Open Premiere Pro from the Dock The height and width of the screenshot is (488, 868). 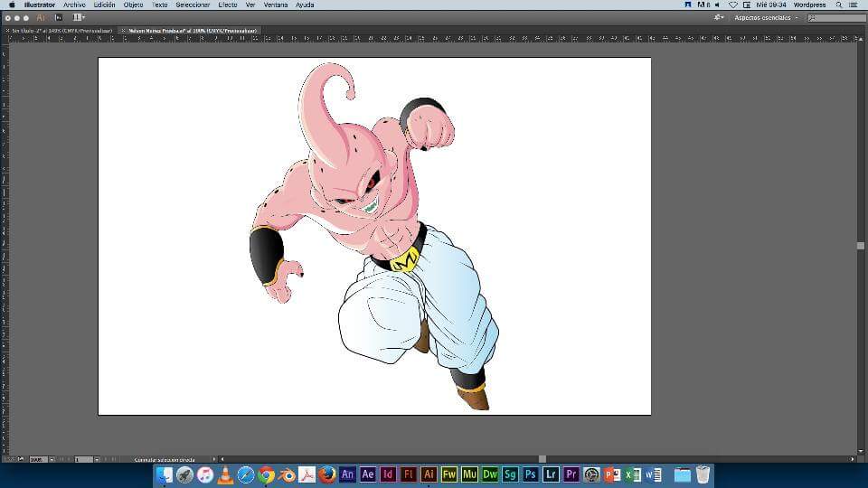[x=571, y=474]
